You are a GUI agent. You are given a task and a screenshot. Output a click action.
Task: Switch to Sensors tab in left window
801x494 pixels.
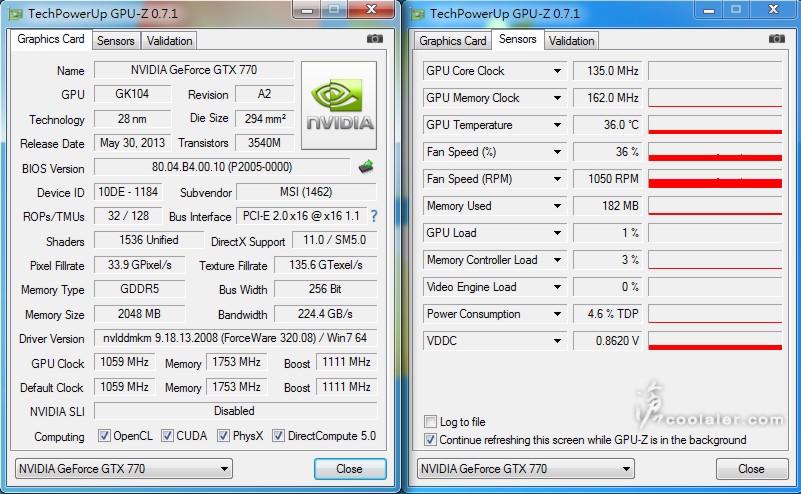click(115, 41)
